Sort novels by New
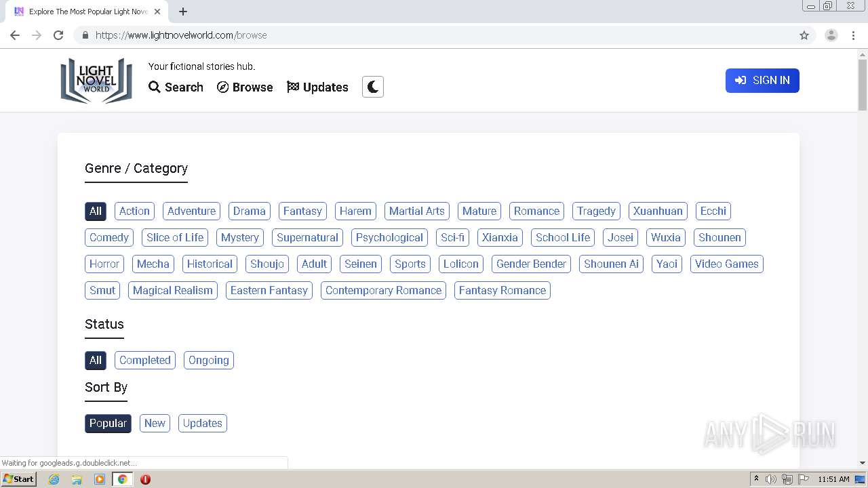 155,423
